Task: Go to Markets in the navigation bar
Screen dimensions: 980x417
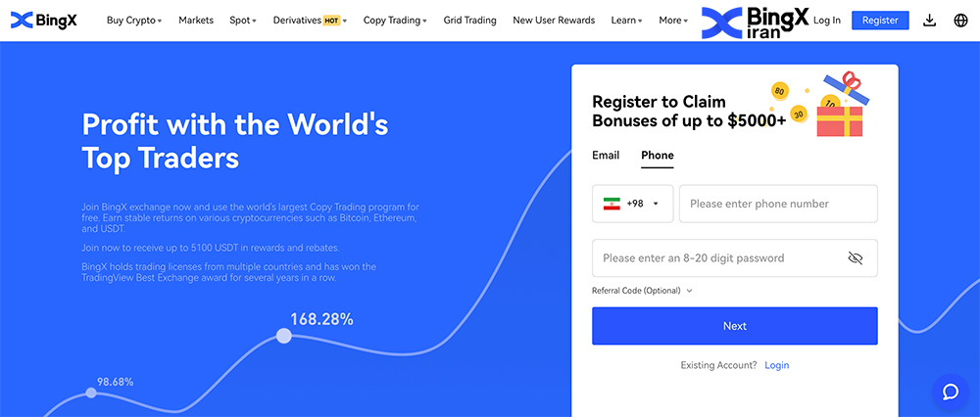Action: [x=196, y=20]
